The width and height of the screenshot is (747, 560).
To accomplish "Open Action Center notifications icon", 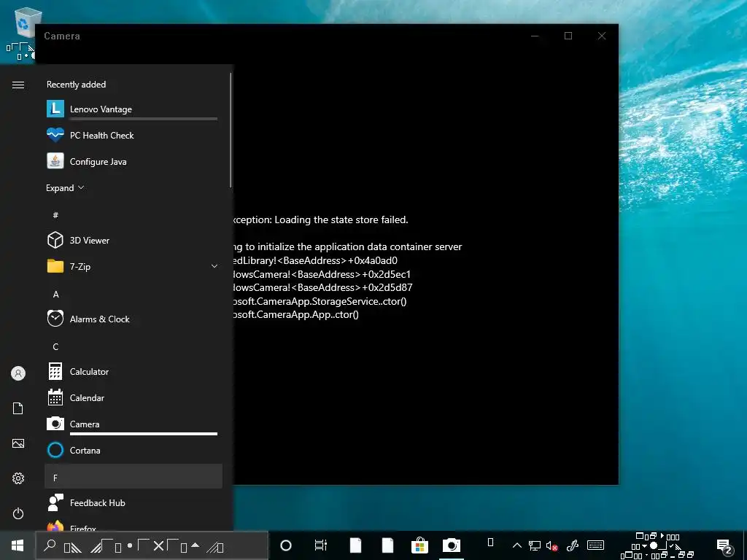I will [724, 547].
